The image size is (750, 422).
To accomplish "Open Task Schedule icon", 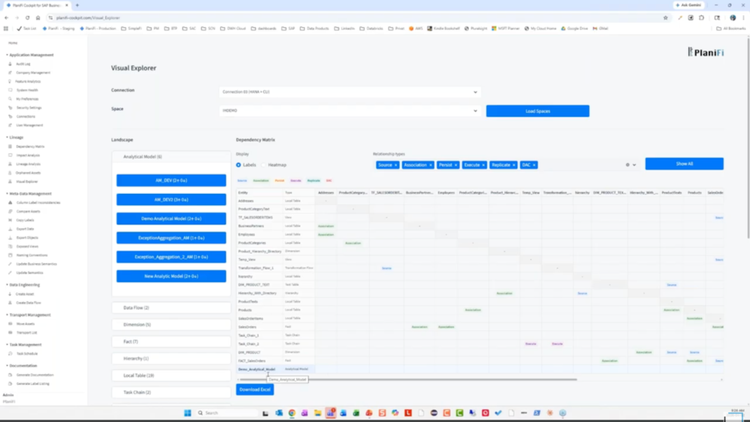I will [10, 354].
